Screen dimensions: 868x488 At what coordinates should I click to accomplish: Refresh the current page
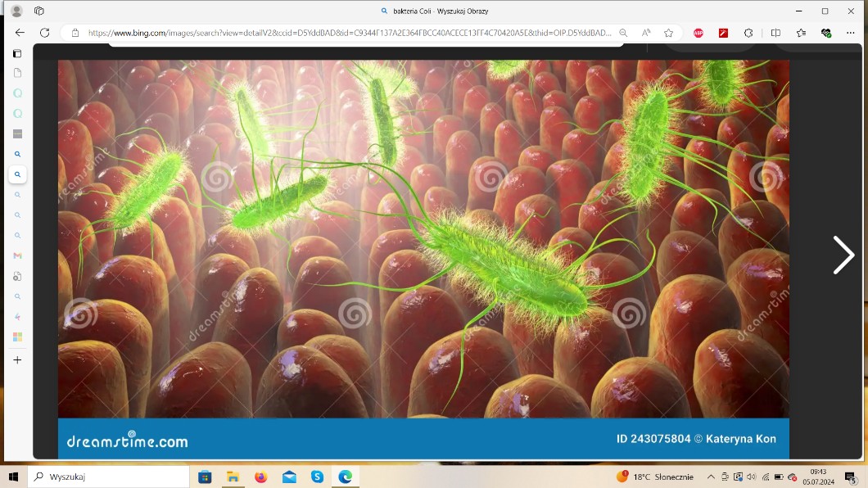tap(44, 33)
